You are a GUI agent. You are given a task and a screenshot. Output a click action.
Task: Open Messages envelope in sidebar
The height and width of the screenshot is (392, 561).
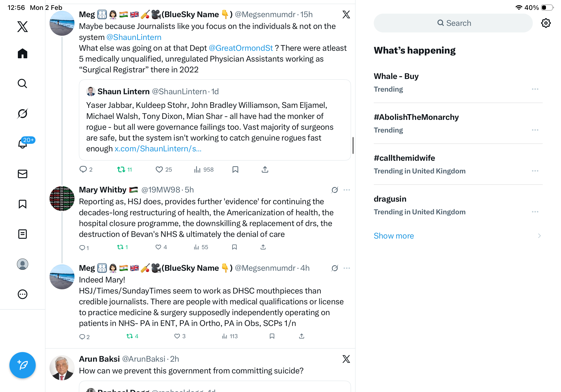(23, 174)
